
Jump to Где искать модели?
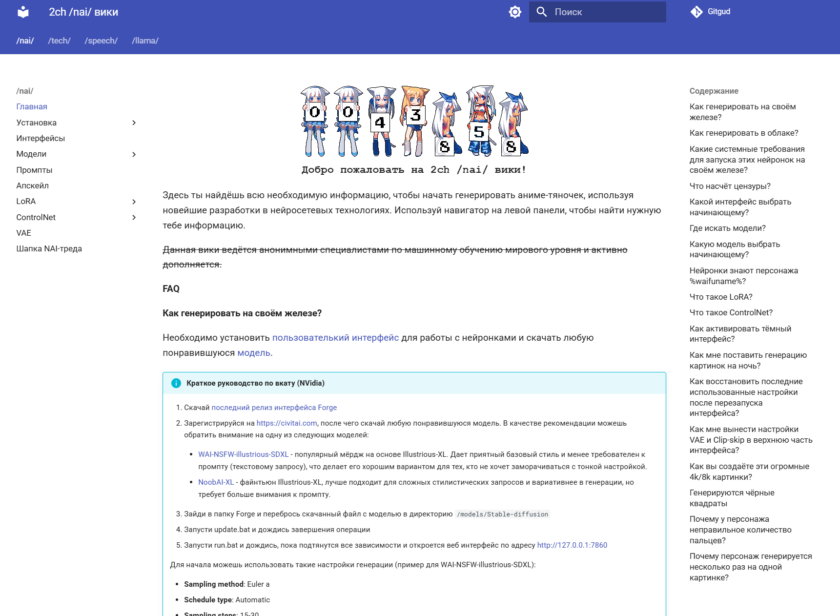(728, 228)
